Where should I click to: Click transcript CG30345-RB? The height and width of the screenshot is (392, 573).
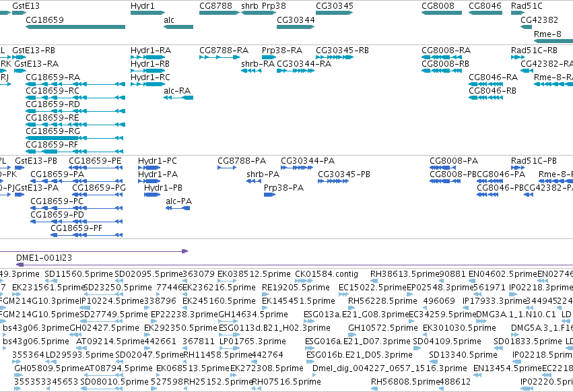pyautogui.click(x=342, y=50)
